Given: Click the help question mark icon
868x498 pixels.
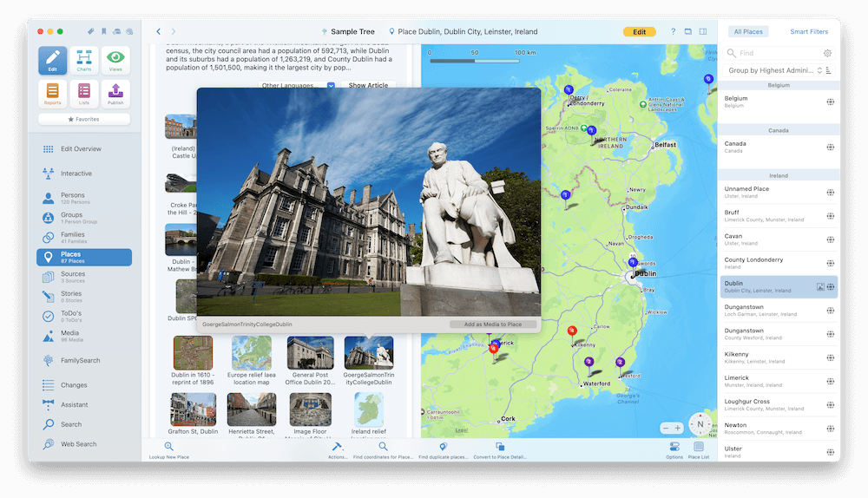Looking at the screenshot, I should click(x=674, y=32).
